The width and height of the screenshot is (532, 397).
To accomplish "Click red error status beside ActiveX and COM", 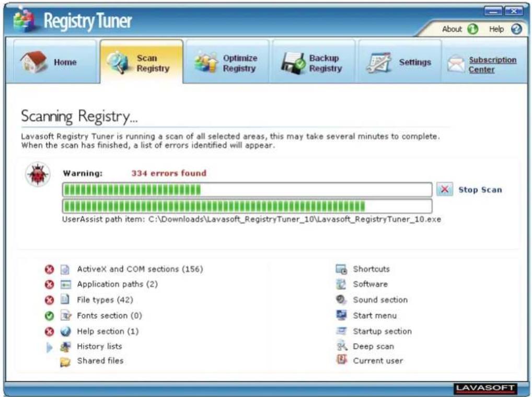I will 49,269.
